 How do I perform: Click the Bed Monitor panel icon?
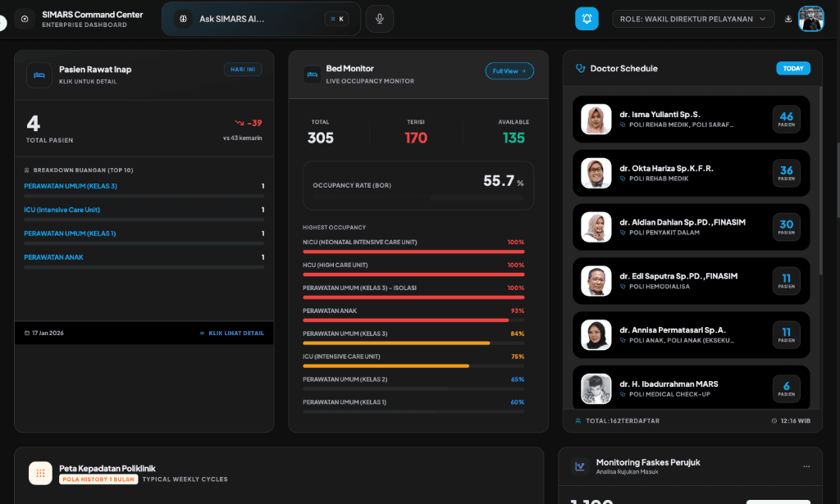tap(312, 75)
